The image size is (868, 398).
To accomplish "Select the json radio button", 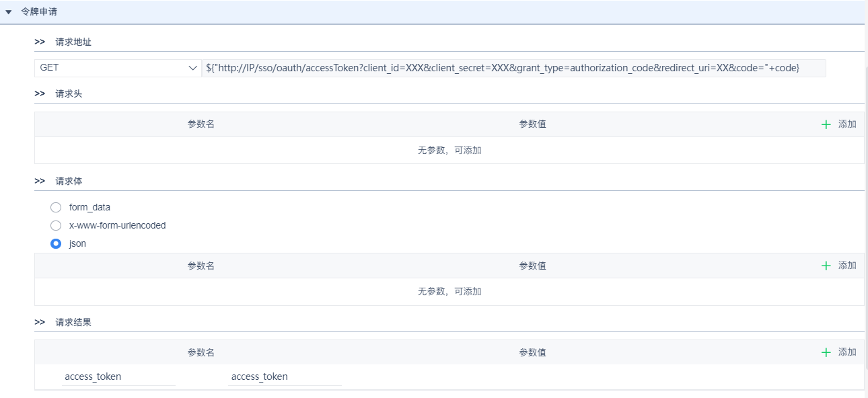I will coord(56,243).
